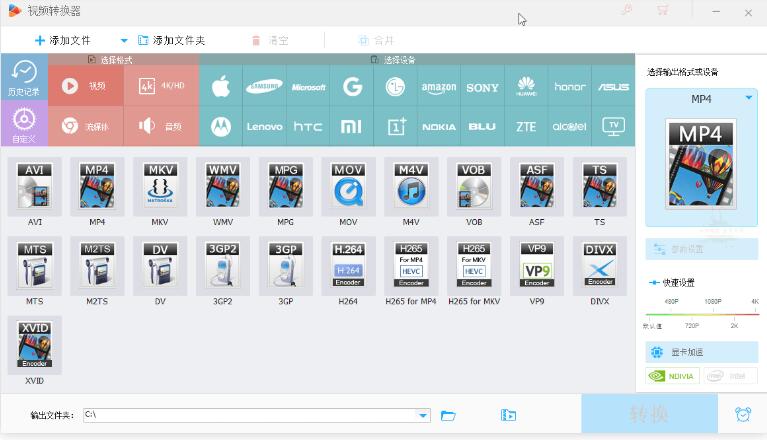Viewport: 767px width, 440px height.
Task: Switch to the 4K/HD format tab
Action: tap(161, 86)
